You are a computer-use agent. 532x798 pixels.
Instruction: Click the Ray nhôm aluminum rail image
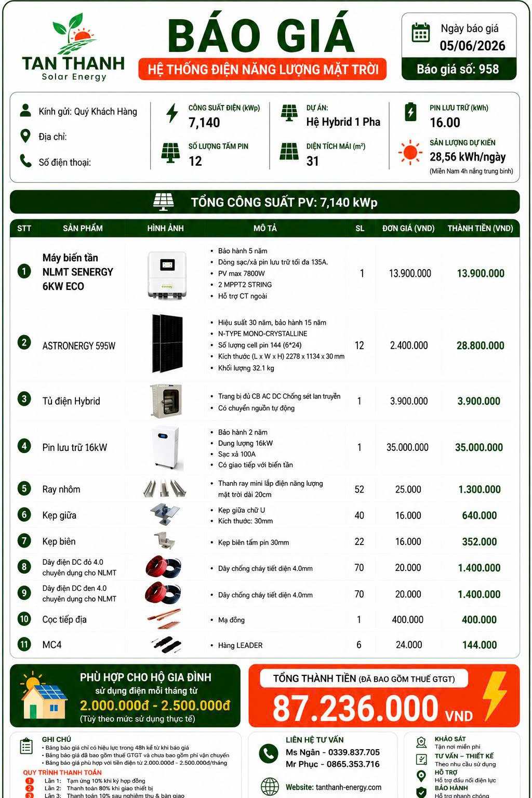click(x=164, y=489)
